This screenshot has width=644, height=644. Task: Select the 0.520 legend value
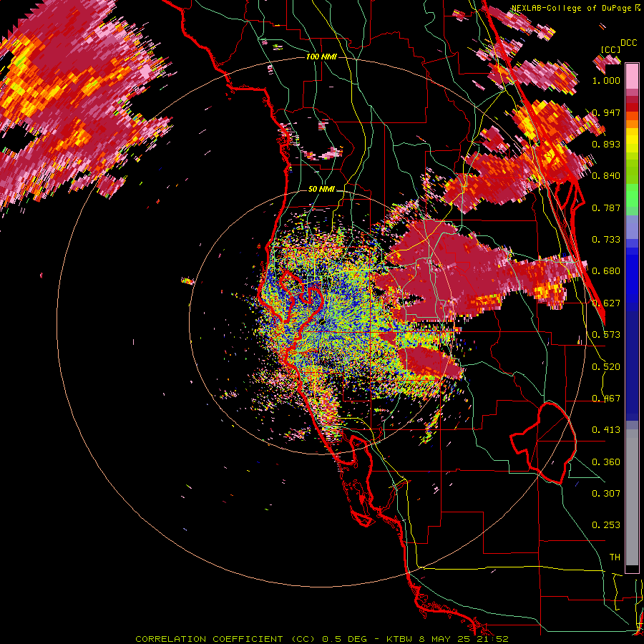(606, 367)
